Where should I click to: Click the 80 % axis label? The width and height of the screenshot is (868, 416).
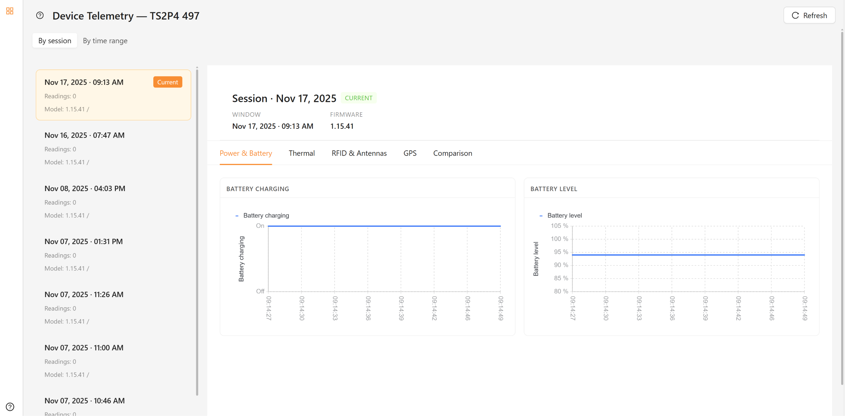tap(561, 291)
